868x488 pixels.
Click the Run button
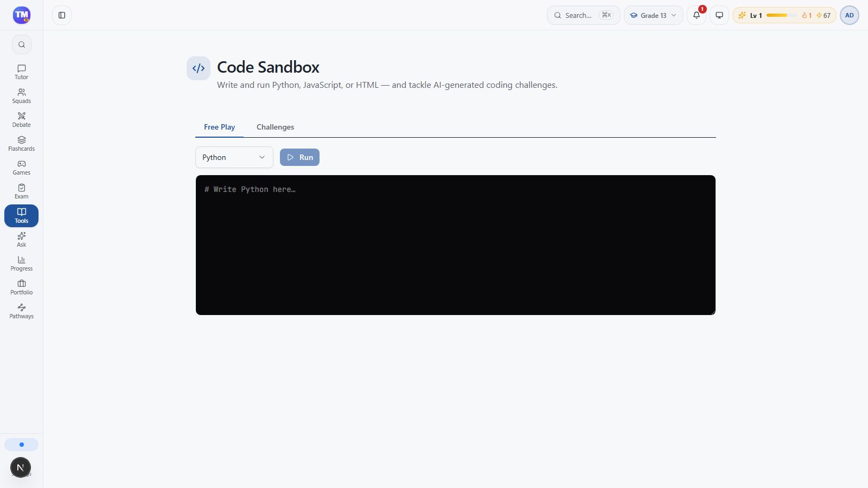299,157
